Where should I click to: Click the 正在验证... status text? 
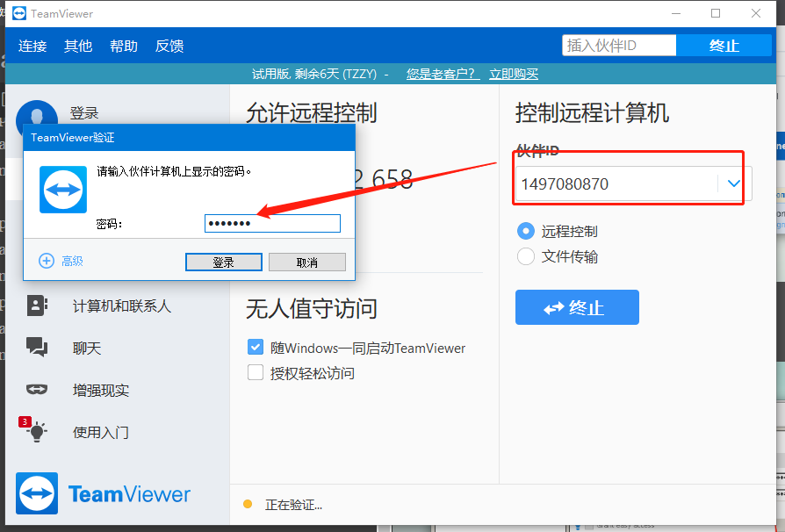click(293, 505)
